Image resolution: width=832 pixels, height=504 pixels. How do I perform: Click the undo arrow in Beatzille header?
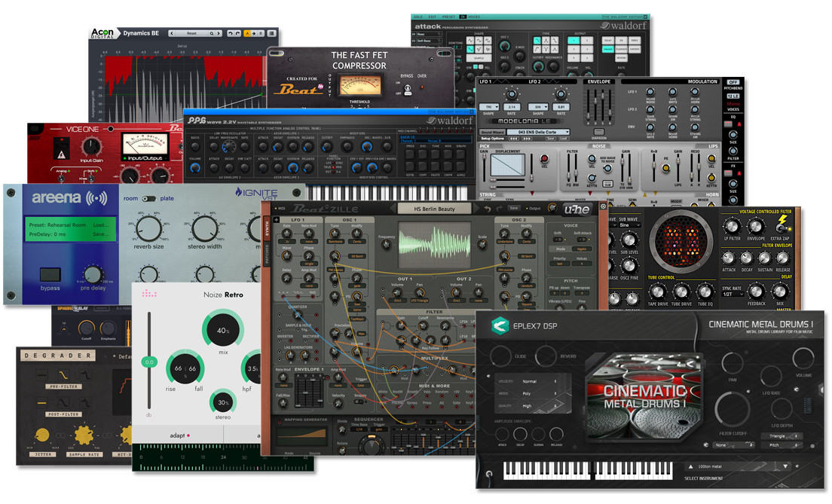[487, 209]
